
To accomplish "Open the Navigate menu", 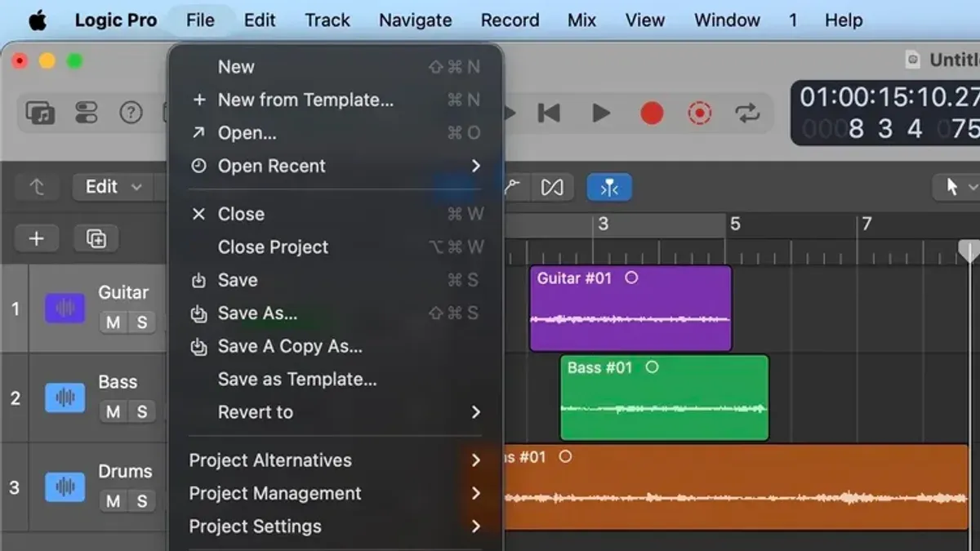I will coord(416,20).
